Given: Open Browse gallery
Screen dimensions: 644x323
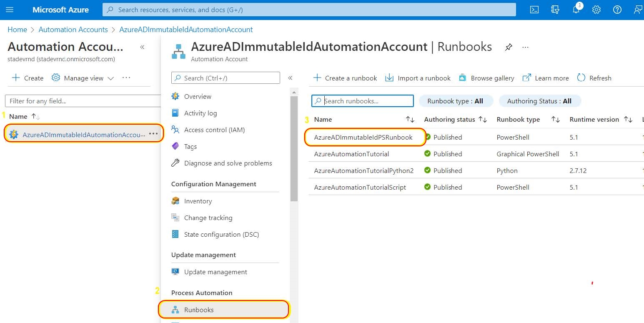Looking at the screenshot, I should 486,78.
